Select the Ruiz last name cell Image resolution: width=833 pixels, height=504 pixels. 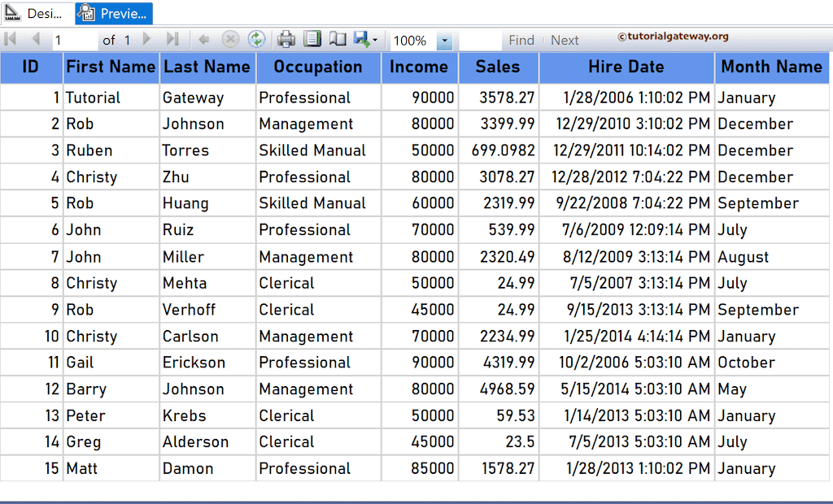point(207,230)
